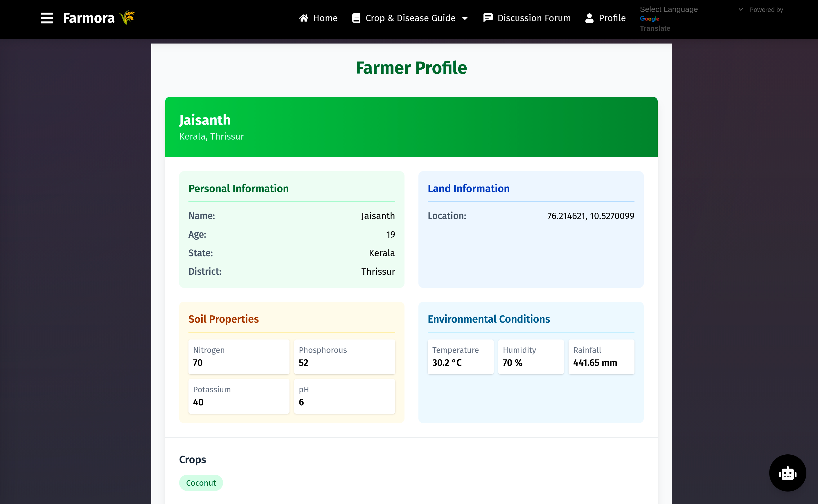Click the Temperature conditions card
The height and width of the screenshot is (504, 818).
(460, 357)
